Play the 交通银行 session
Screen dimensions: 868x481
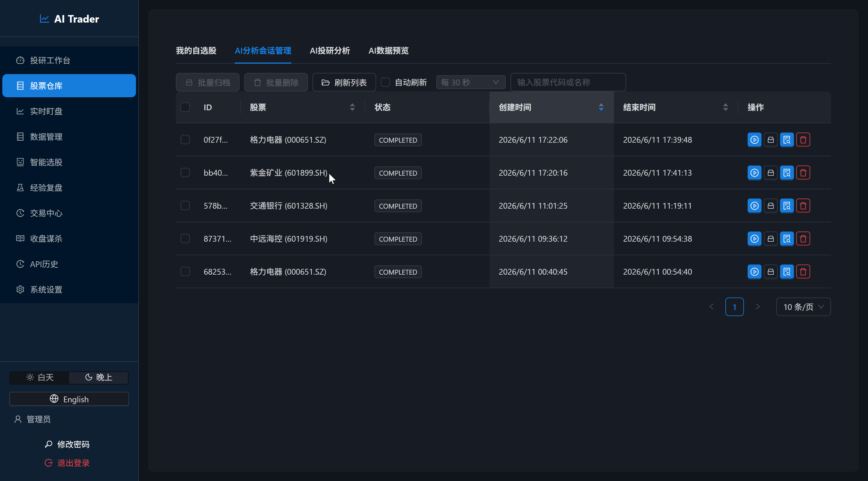(x=754, y=205)
